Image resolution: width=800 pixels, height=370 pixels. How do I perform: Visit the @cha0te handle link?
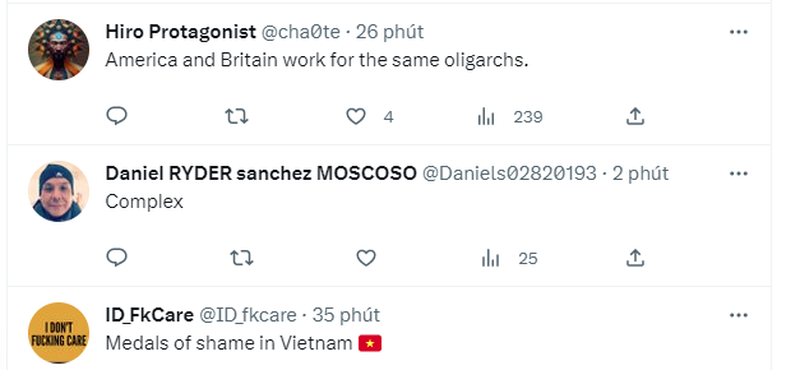[301, 32]
